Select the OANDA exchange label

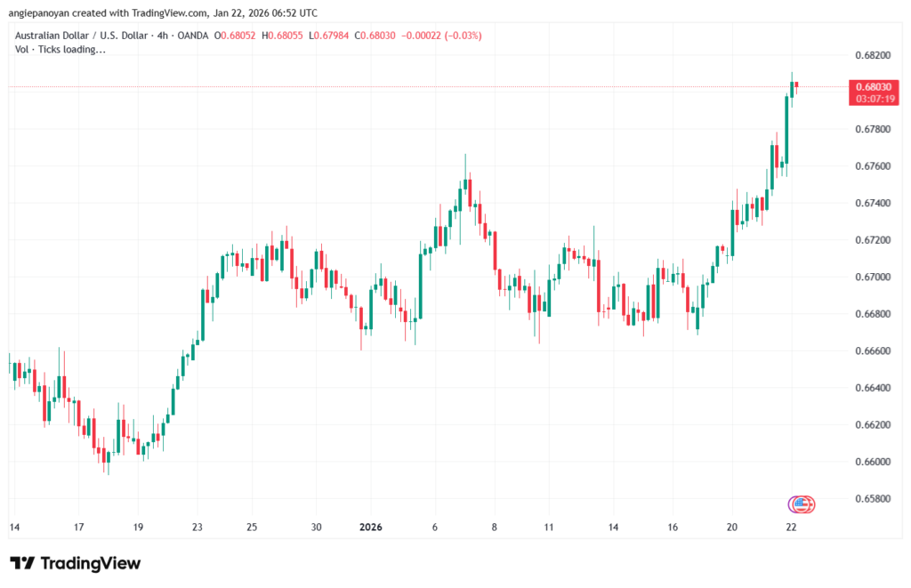point(192,36)
